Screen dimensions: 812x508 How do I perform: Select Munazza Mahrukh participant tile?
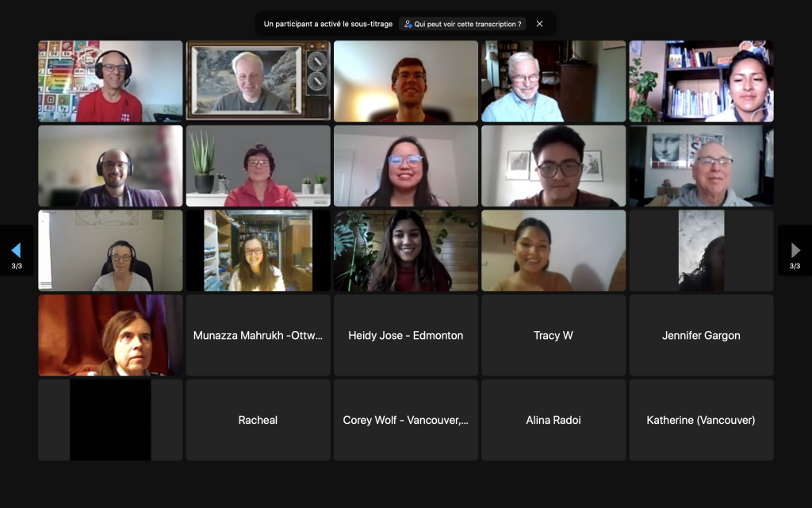point(258,336)
